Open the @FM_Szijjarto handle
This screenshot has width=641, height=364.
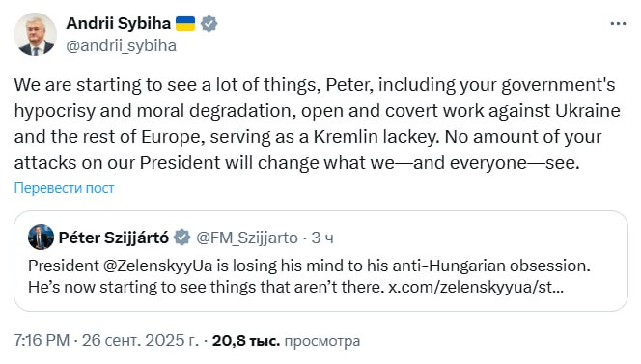click(x=247, y=238)
